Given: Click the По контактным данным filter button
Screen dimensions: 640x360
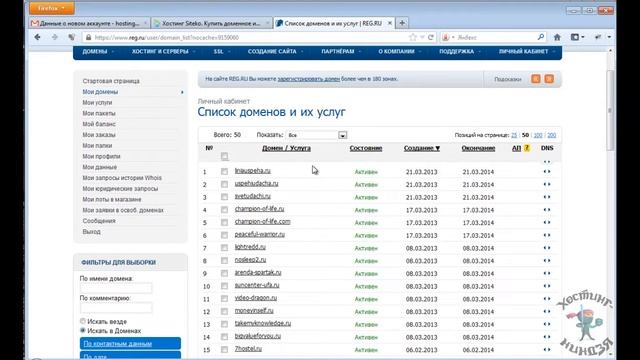Looking at the screenshot, I should point(130,343).
